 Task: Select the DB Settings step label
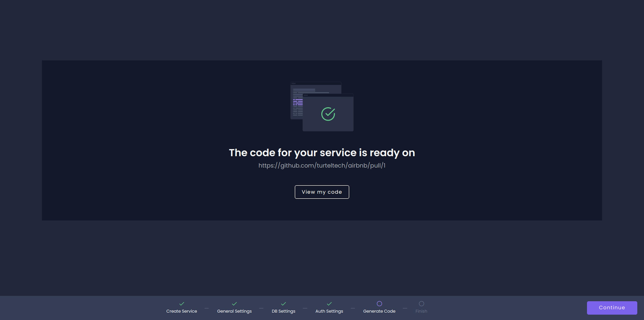283,311
